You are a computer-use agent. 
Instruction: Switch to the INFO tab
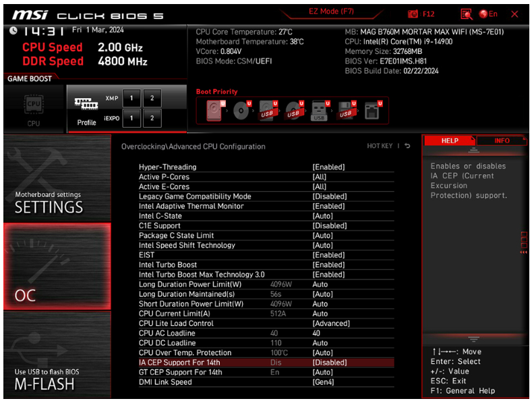pos(502,140)
